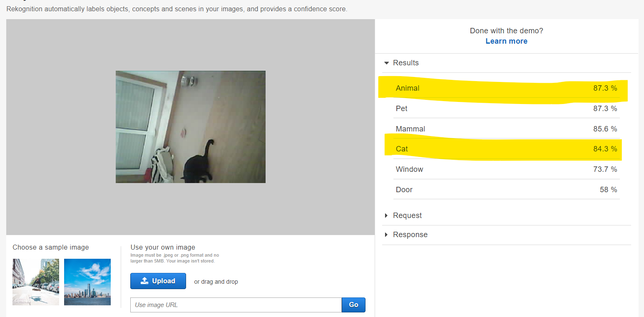Collapse the Results section
Image resolution: width=644 pixels, height=317 pixels.
[x=402, y=63]
